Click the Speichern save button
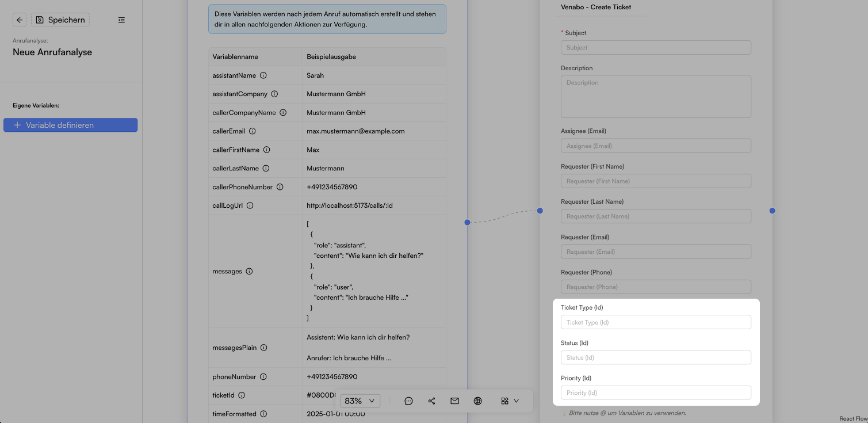868x423 pixels. point(60,20)
